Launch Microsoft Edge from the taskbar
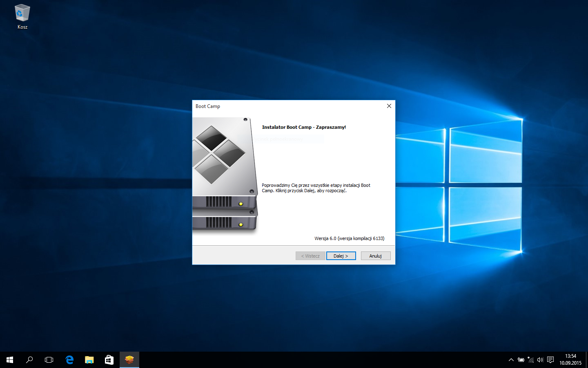Image resolution: width=588 pixels, height=368 pixels. click(69, 360)
